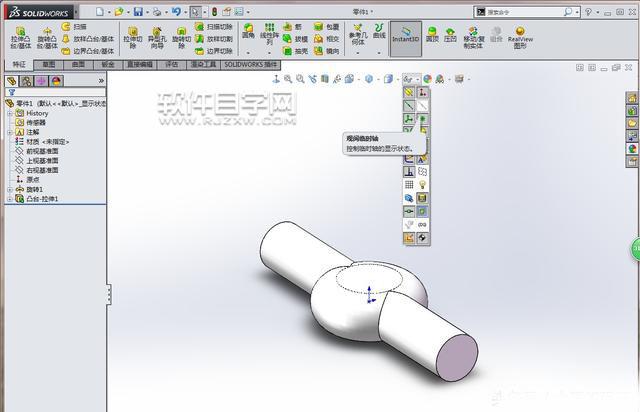Choose the Lofted Boss/Base (放样凸台/基体) command
Image resolution: width=640 pixels, height=412 pixels.
point(87,39)
